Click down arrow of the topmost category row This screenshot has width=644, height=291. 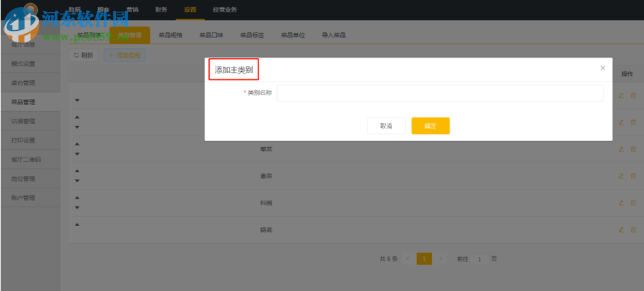[77, 100]
